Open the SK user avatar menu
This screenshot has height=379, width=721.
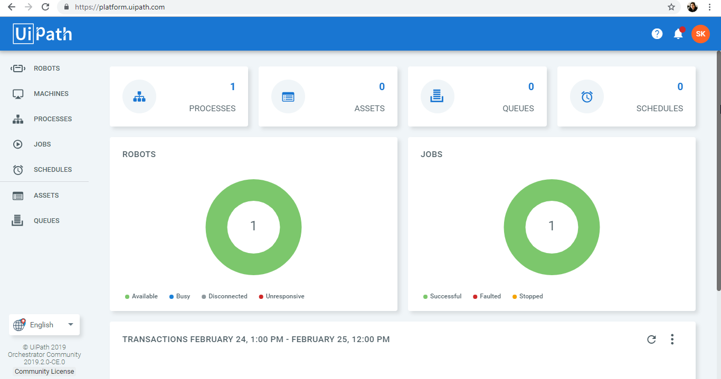click(700, 34)
